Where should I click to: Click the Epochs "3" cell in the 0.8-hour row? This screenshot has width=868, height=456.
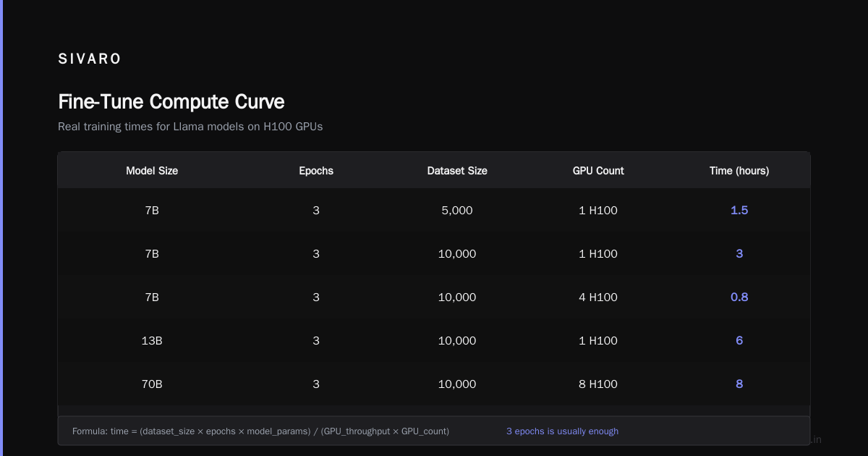click(x=316, y=297)
